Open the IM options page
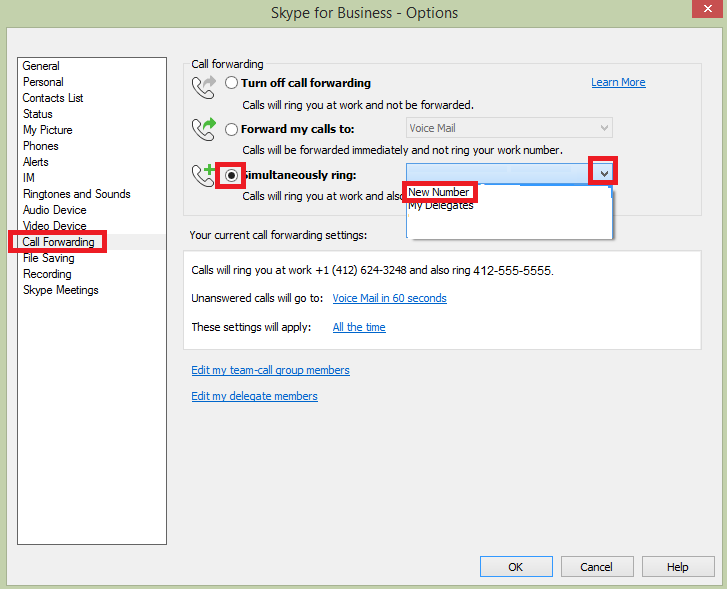The image size is (727, 589). coord(29,178)
